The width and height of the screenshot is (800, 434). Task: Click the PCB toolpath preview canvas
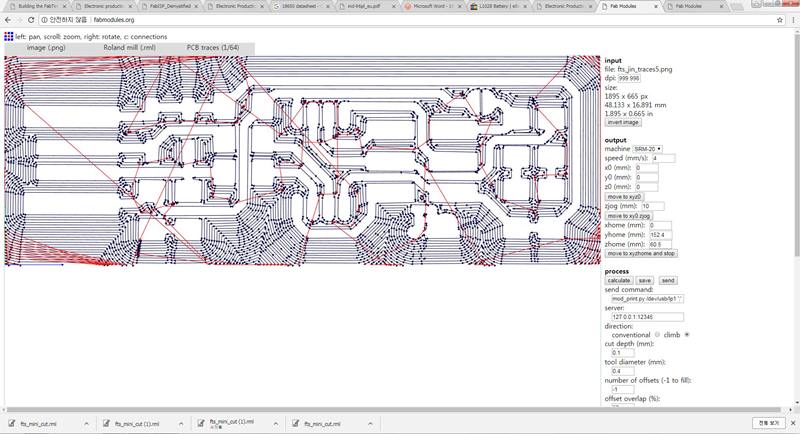[x=303, y=160]
